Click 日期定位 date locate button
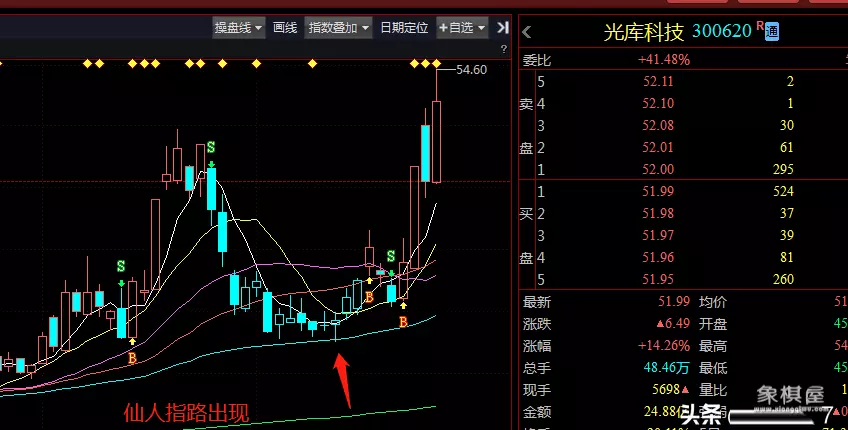The width and height of the screenshot is (848, 430). [x=404, y=27]
